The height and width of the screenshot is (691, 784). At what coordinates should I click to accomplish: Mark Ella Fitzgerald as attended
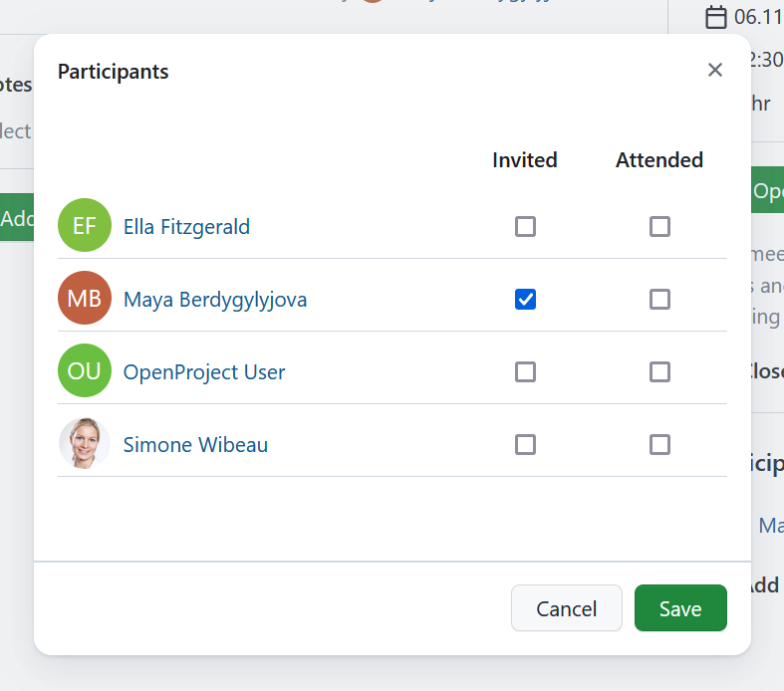[x=659, y=227]
